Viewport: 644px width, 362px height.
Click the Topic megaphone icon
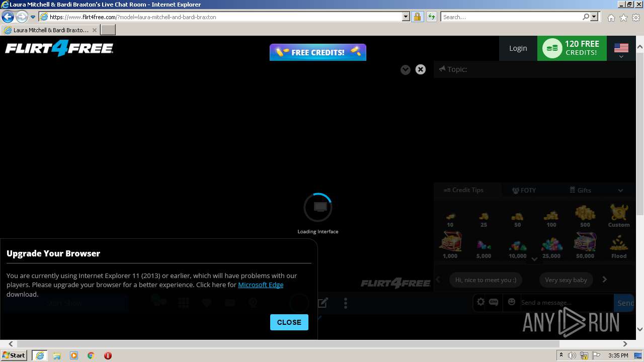(442, 69)
